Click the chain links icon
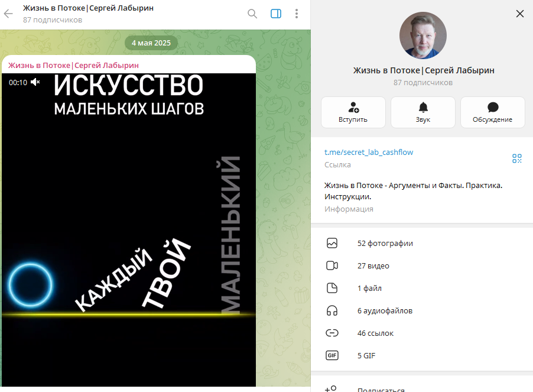 (x=331, y=333)
